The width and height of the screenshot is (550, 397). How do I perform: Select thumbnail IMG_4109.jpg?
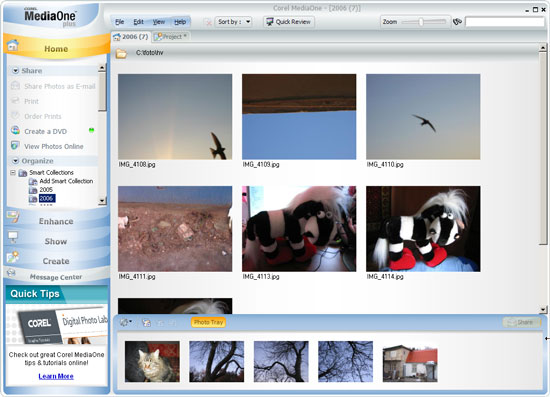pos(299,117)
